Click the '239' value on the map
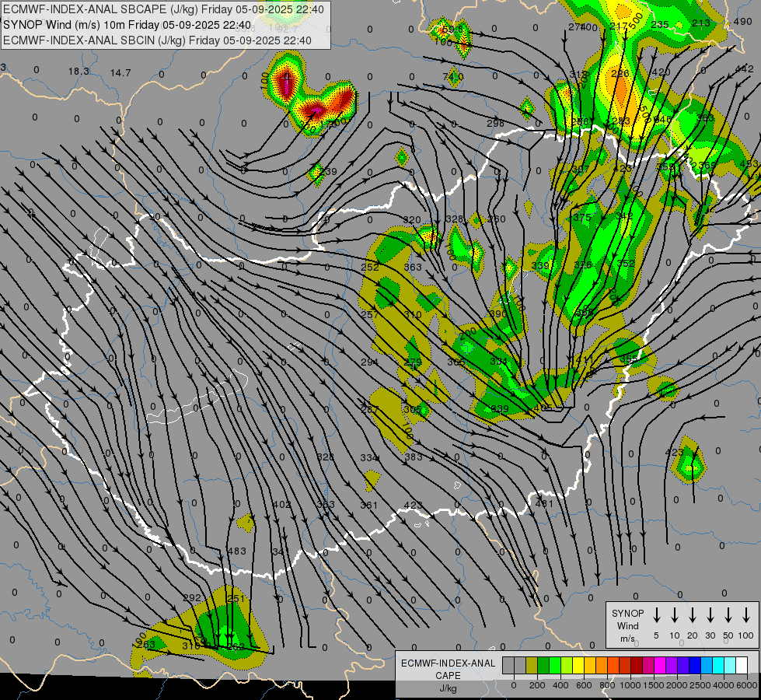 [x=328, y=171]
